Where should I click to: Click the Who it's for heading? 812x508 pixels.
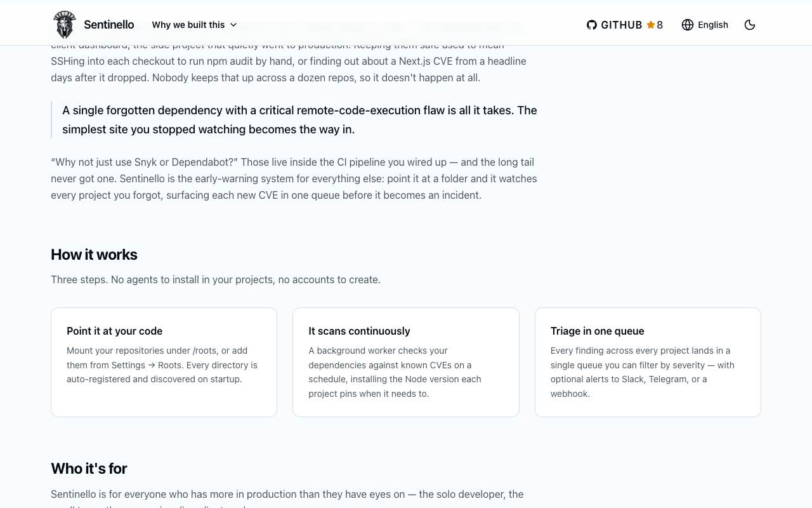point(89,469)
